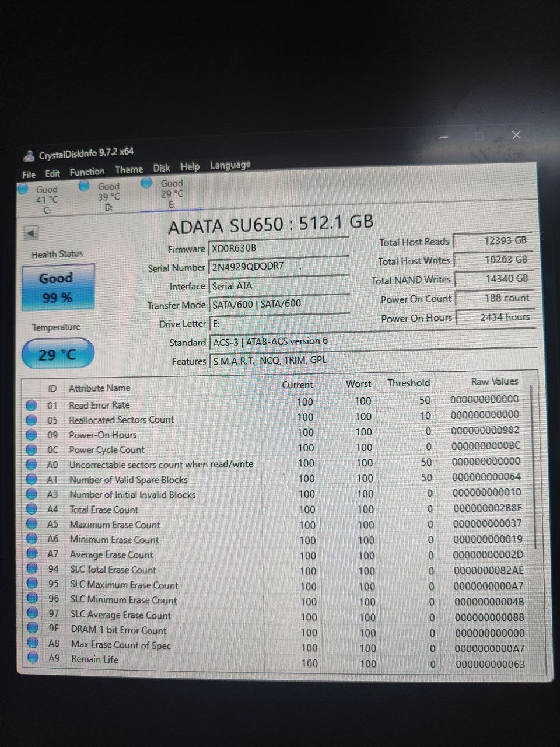This screenshot has height=747, width=560.
Task: Click the Health Status label
Action: 57,254
